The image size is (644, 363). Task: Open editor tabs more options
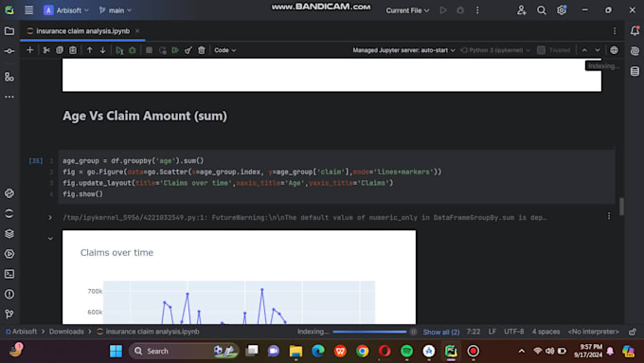coord(615,31)
